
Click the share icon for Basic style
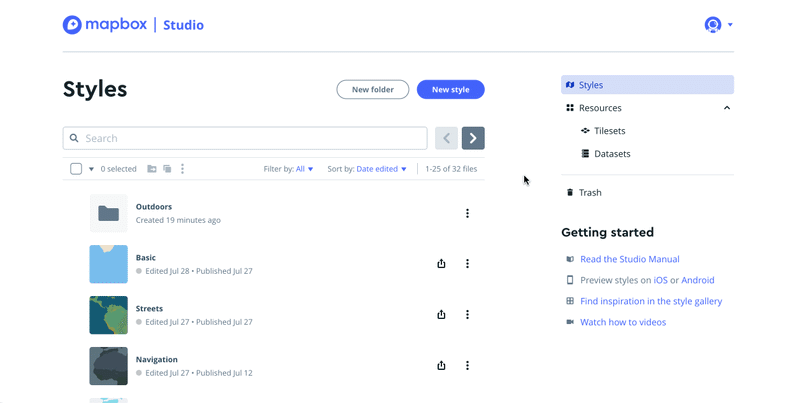pos(441,264)
